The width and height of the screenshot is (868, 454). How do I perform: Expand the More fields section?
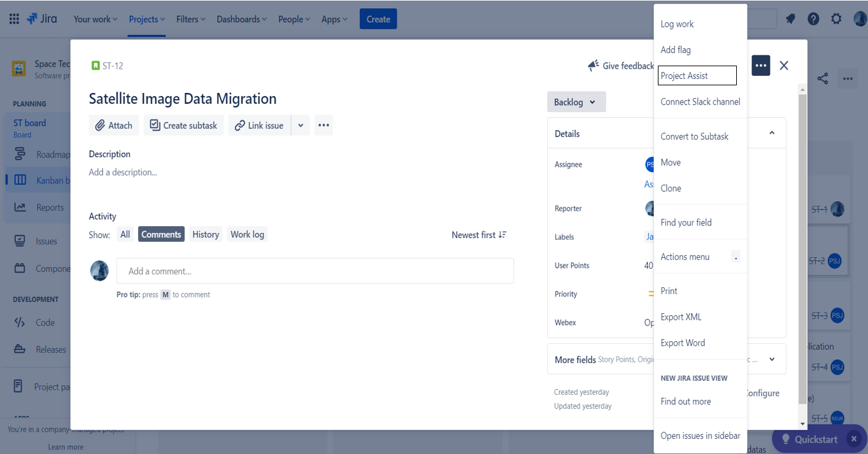point(667,359)
